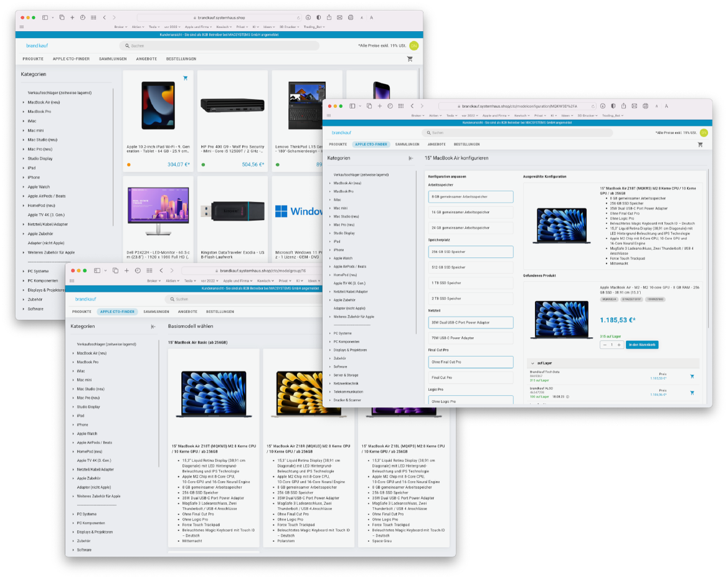Expand Apple Watch in the Basismodell window
The width and height of the screenshot is (728, 579).
click(73, 434)
